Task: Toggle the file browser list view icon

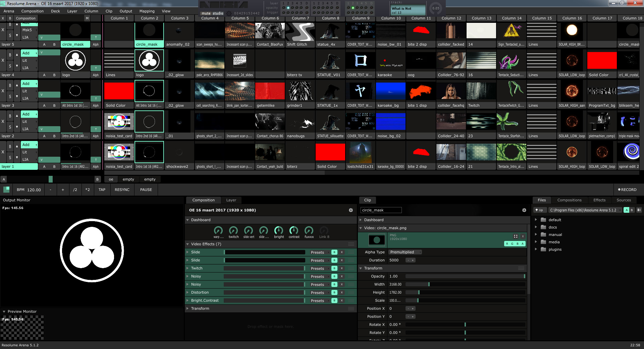Action: pos(639,210)
